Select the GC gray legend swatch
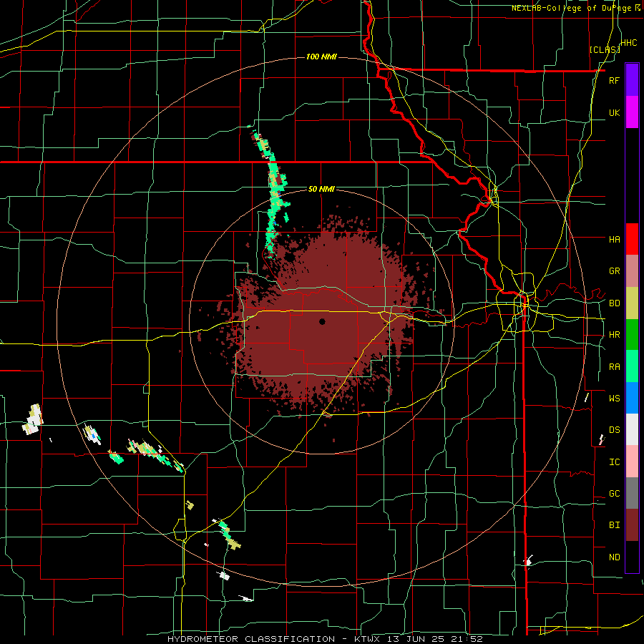The image size is (644, 644). point(632,493)
